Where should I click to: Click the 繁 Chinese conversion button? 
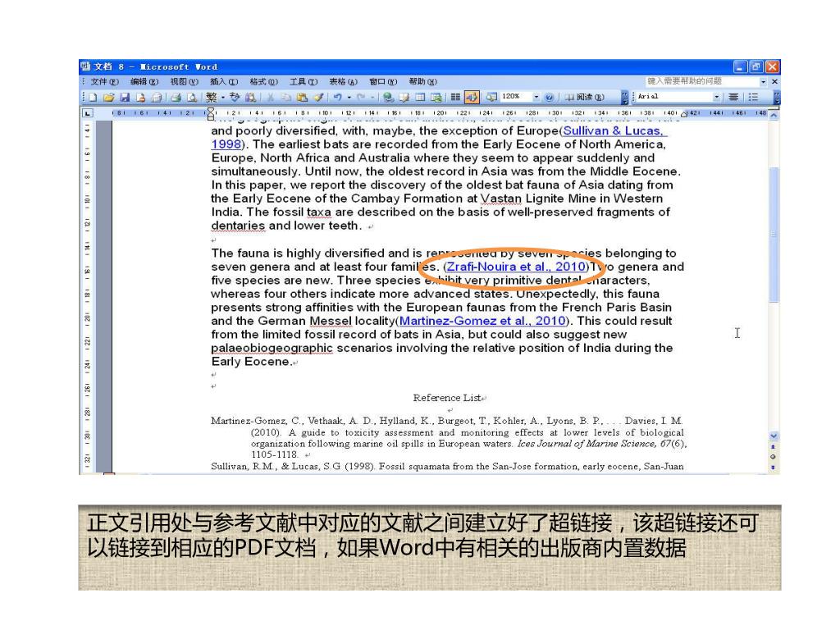(x=212, y=98)
